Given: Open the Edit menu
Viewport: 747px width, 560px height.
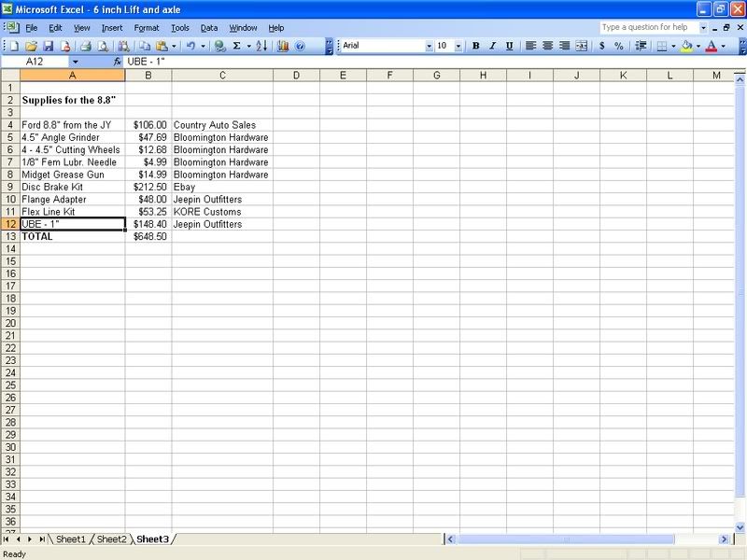Looking at the screenshot, I should tap(55, 28).
